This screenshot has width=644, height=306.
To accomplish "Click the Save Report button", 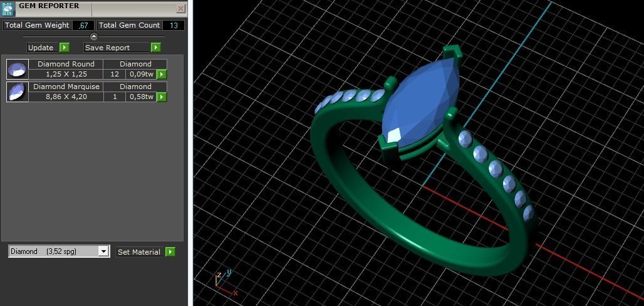I will click(x=117, y=48).
